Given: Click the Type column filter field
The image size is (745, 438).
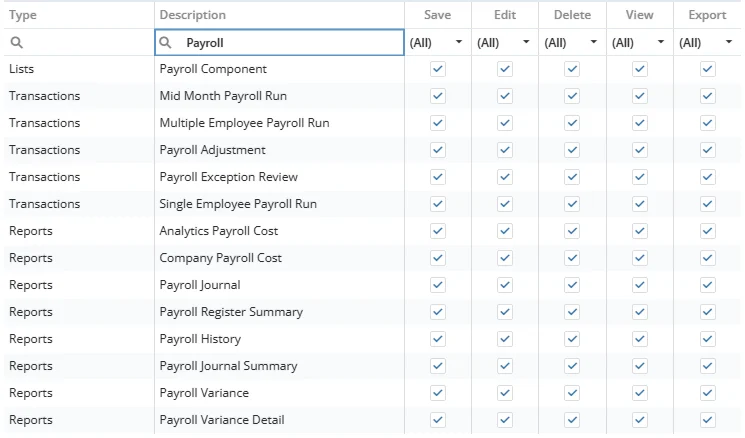Looking at the screenshot, I should point(79,42).
